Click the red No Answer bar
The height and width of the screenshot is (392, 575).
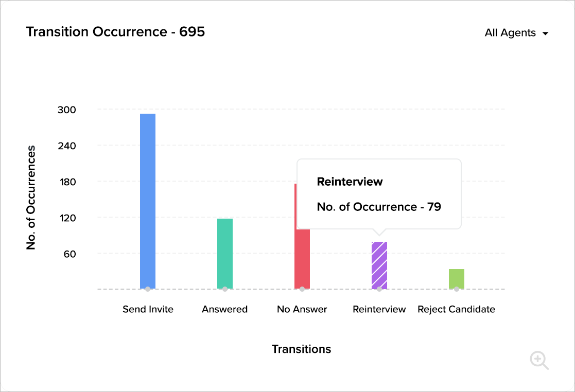(x=302, y=260)
